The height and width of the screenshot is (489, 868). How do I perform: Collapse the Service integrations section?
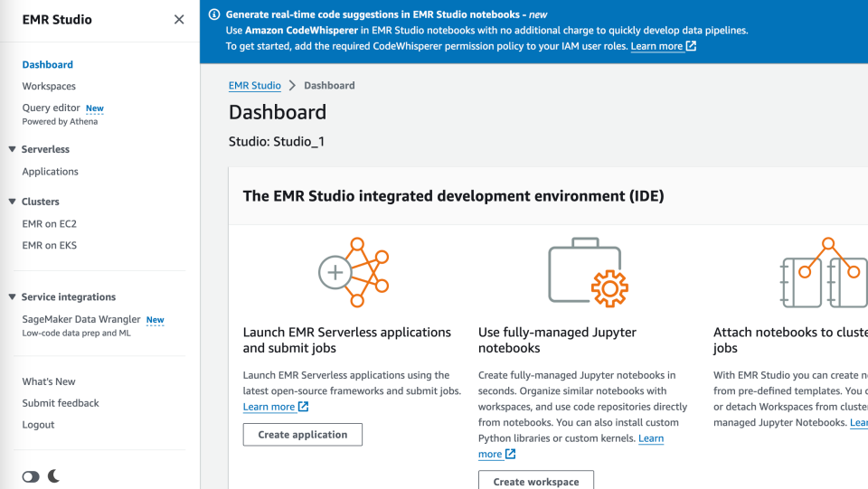pos(12,297)
